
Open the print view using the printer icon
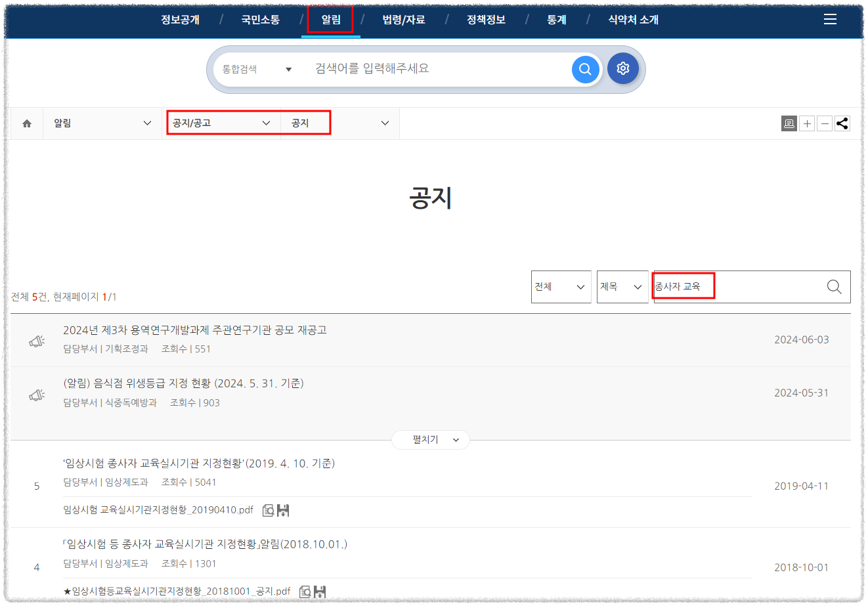tap(789, 123)
